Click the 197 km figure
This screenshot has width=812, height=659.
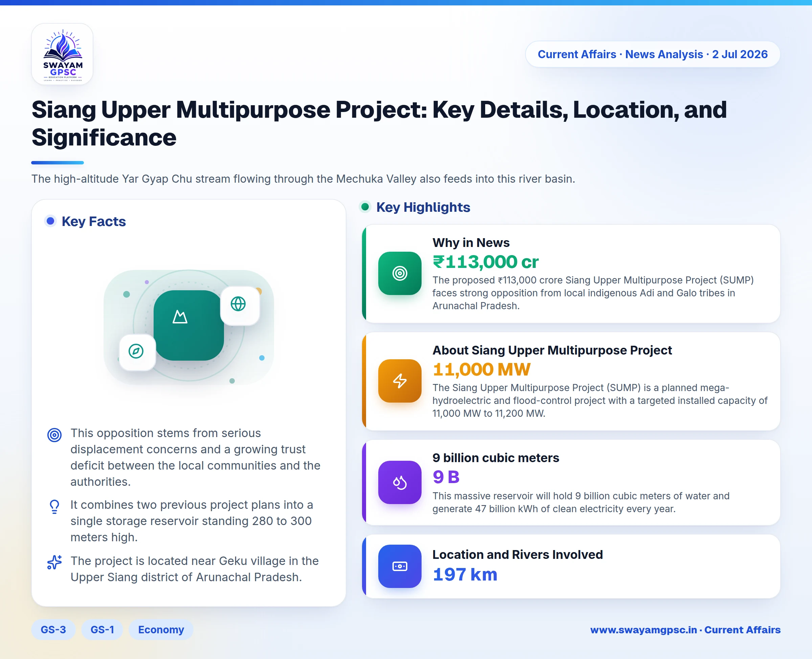pos(465,574)
